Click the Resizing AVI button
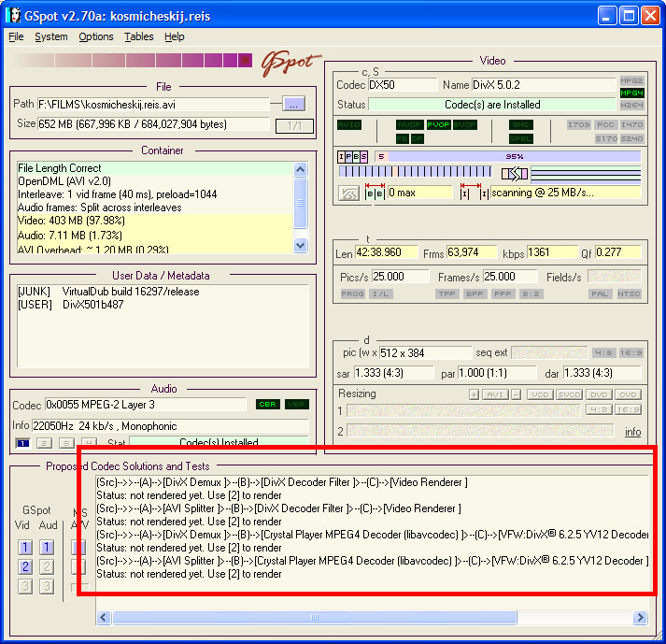This screenshot has width=666, height=644. tap(495, 394)
